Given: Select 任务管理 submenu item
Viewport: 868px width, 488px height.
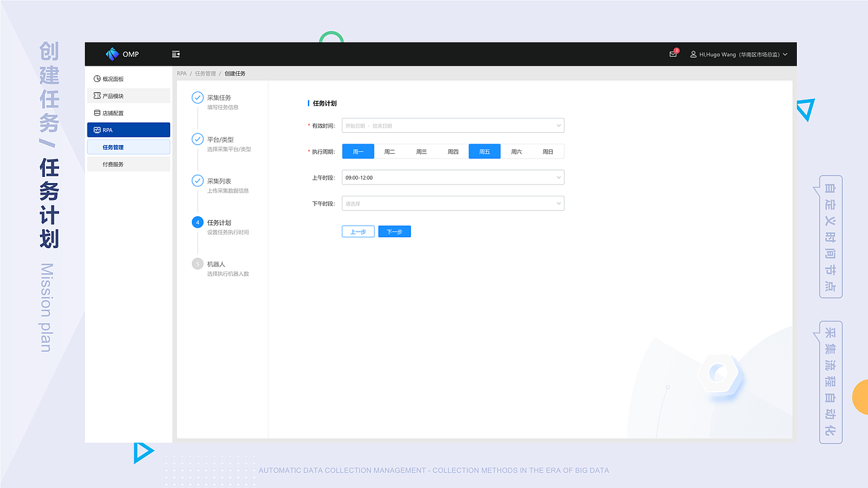Looking at the screenshot, I should [x=129, y=147].
